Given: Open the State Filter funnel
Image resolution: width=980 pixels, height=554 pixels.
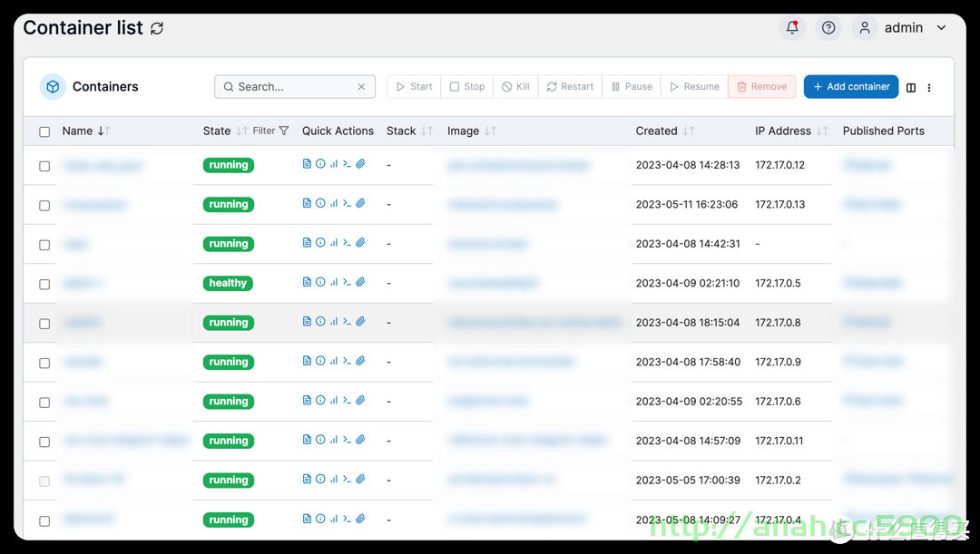Looking at the screenshot, I should (270, 131).
